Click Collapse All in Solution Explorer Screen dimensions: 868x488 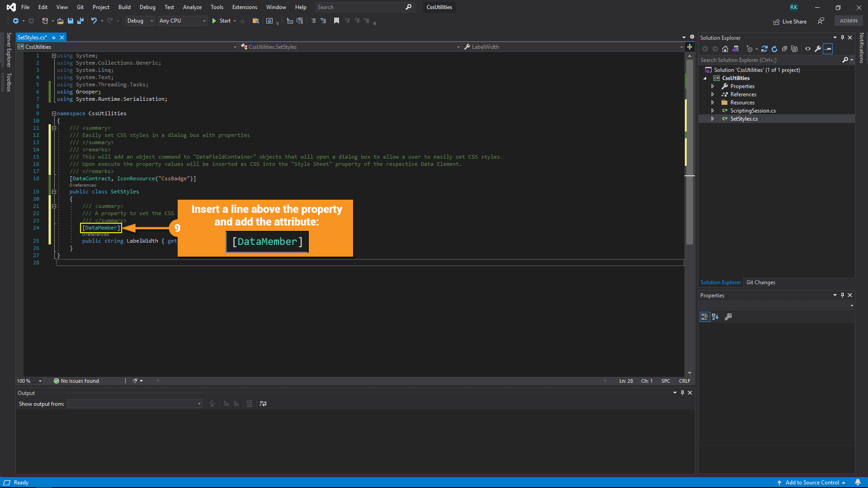[x=784, y=49]
